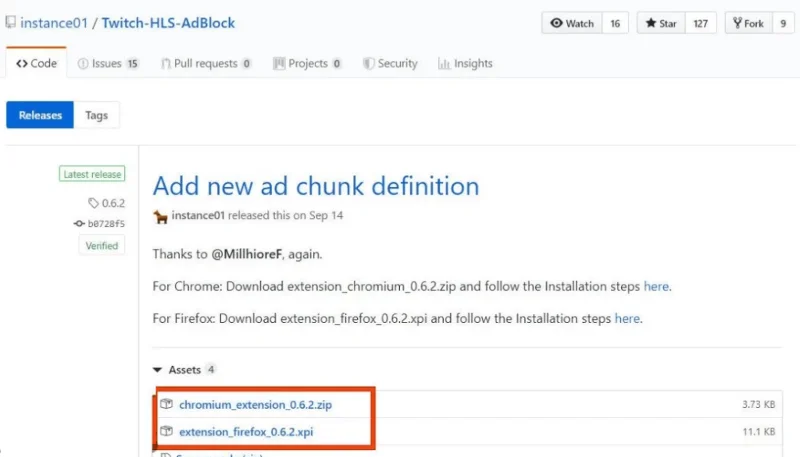Image resolution: width=800 pixels, height=457 pixels.
Task: Open the Insights tab
Action: [x=465, y=63]
